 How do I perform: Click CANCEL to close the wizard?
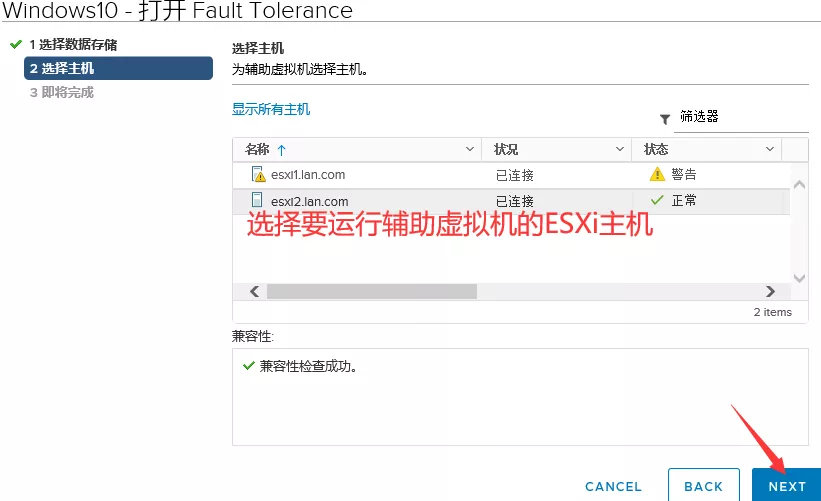pos(613,486)
